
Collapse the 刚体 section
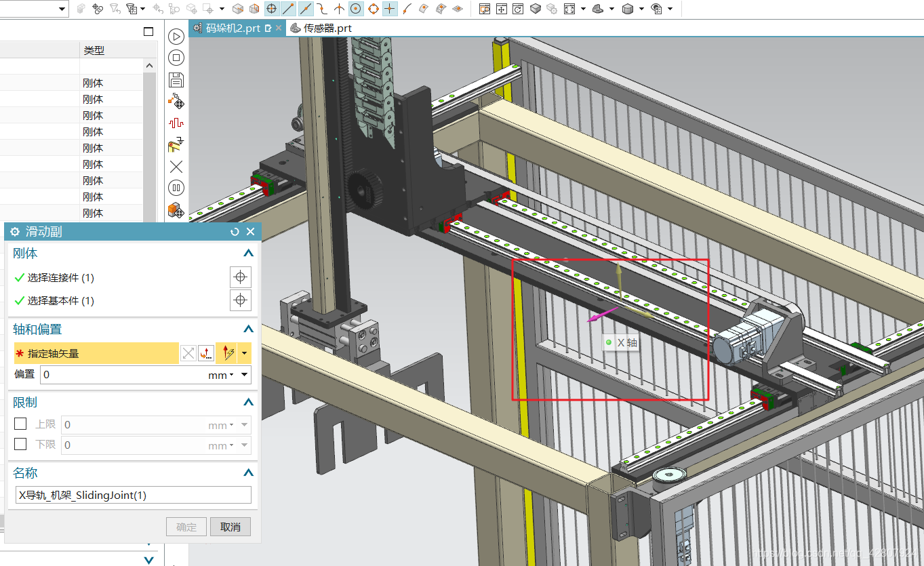coord(248,254)
